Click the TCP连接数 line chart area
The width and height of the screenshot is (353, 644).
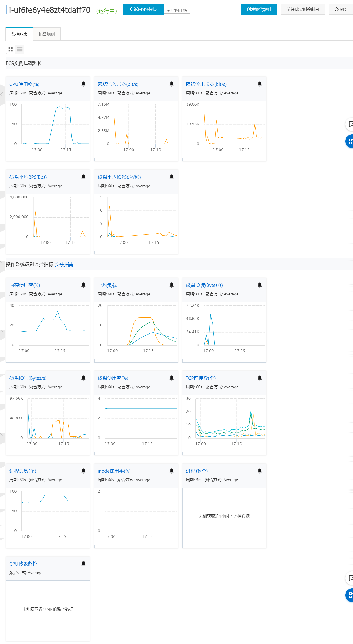click(230, 418)
